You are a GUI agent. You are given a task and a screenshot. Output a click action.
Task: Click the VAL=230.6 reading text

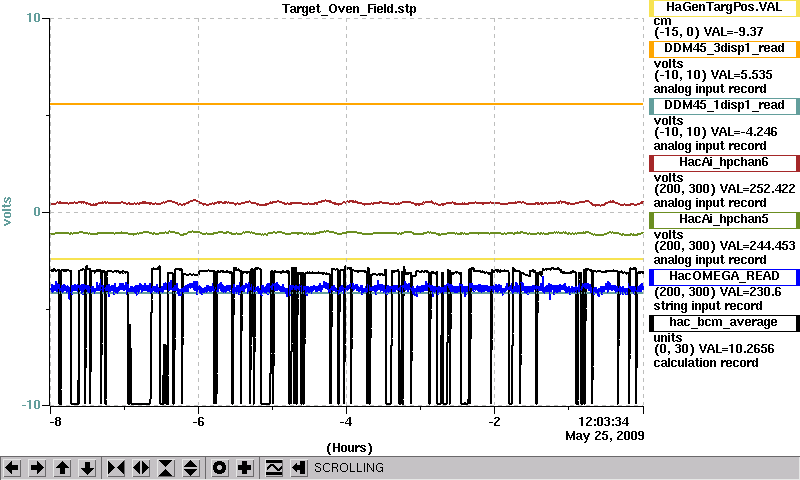click(x=748, y=292)
